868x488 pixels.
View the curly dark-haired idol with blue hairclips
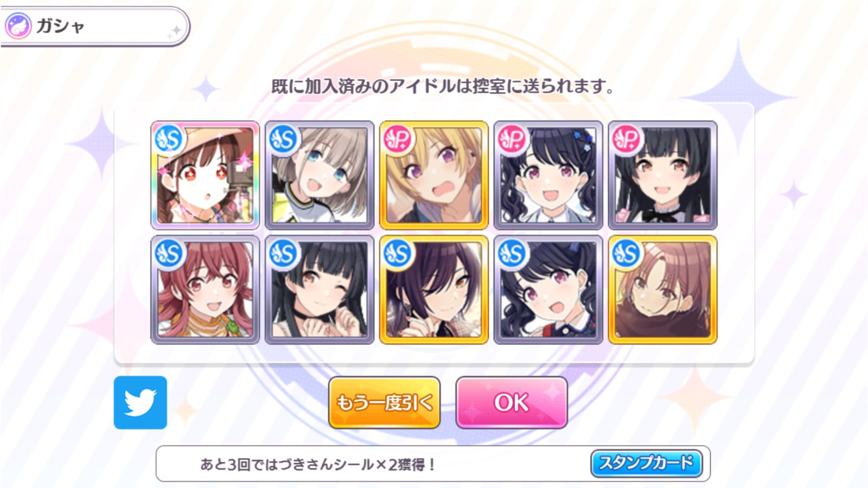548,175
